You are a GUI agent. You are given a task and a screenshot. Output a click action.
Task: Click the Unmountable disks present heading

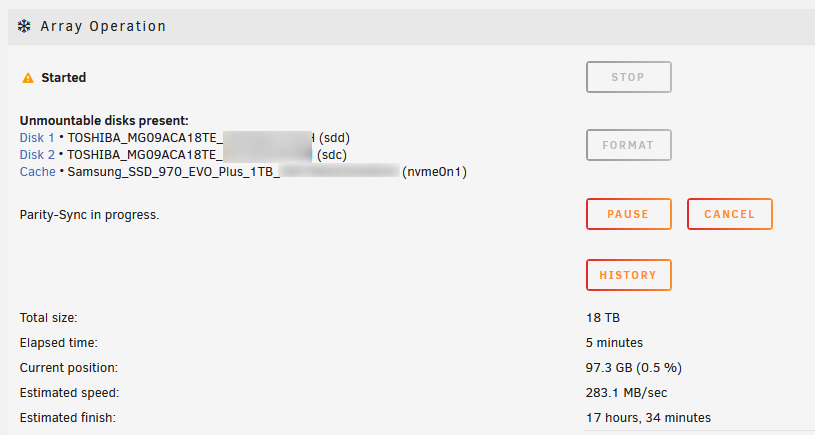click(x=104, y=121)
